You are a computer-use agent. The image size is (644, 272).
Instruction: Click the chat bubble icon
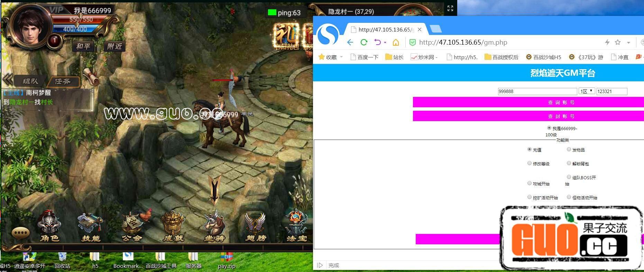[x=20, y=233]
